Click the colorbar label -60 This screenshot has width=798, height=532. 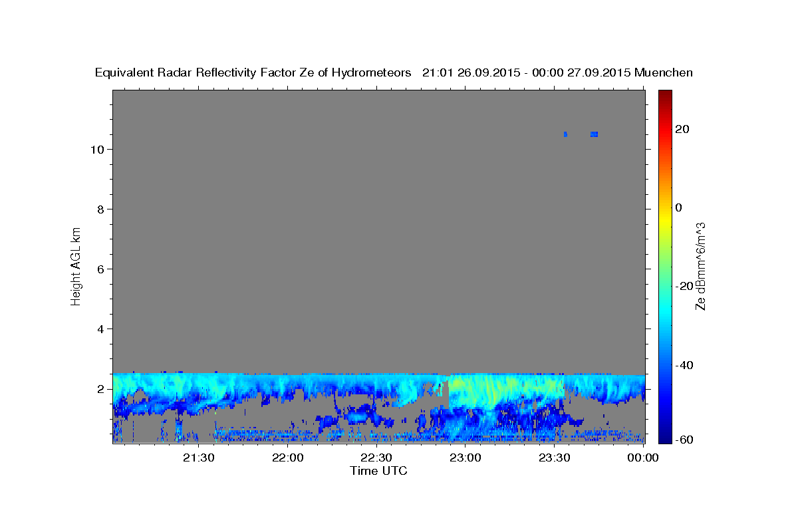coord(684,440)
